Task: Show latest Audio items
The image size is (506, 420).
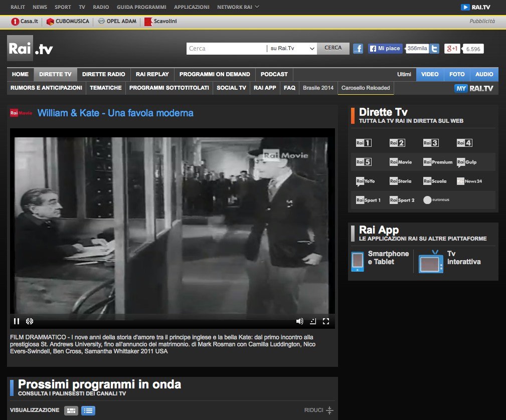Action: pos(484,75)
